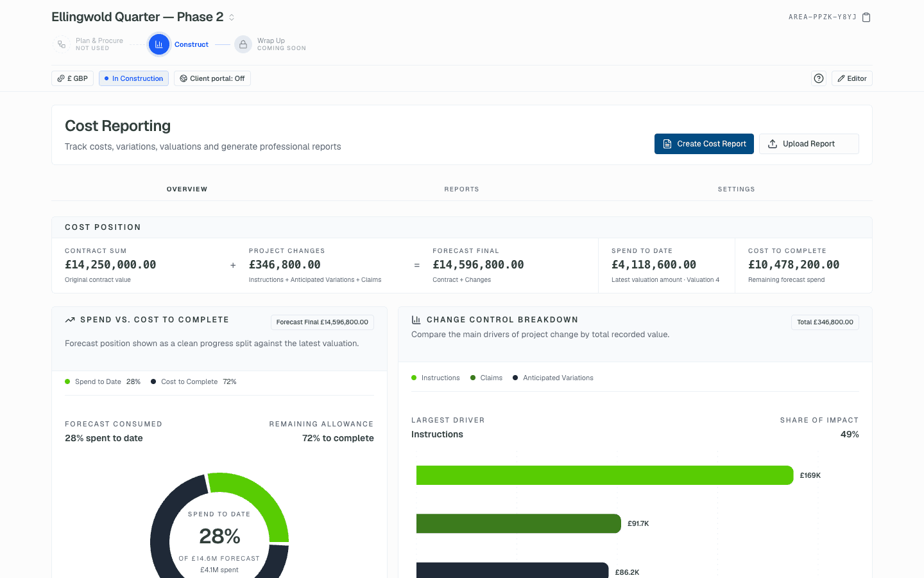This screenshot has width=924, height=578.
Task: Click the 'Latest valuation amount · Valuation 4' caption
Action: click(665, 280)
